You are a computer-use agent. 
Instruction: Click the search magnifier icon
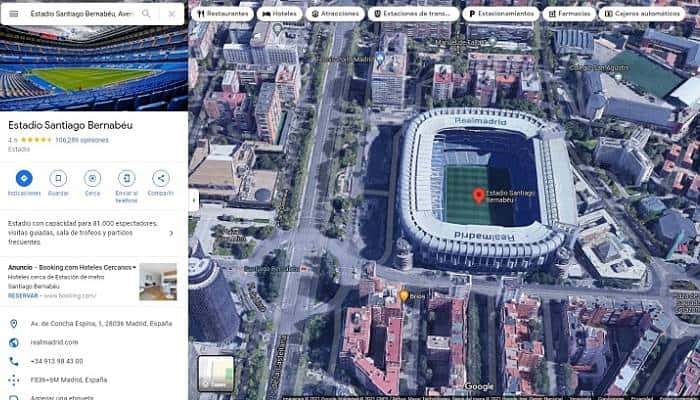click(x=146, y=14)
